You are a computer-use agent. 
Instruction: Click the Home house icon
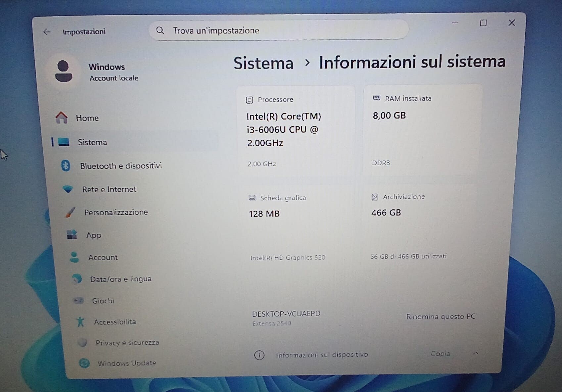pyautogui.click(x=62, y=118)
